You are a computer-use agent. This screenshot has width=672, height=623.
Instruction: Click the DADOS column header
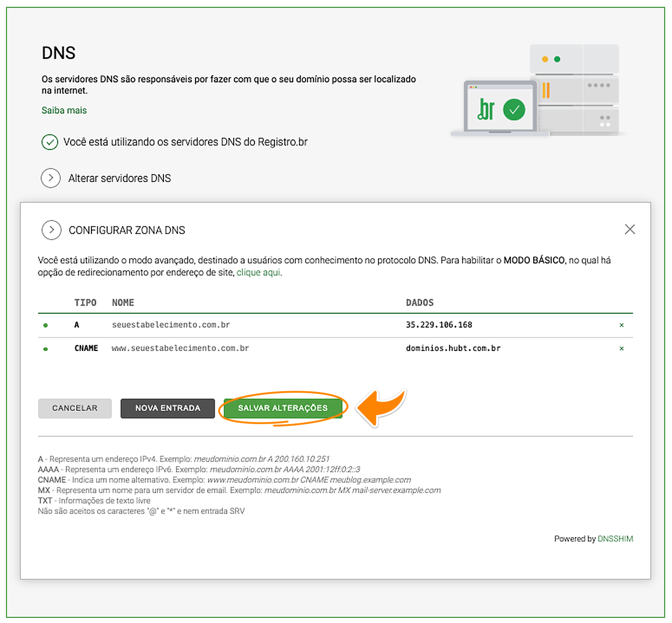point(420,302)
